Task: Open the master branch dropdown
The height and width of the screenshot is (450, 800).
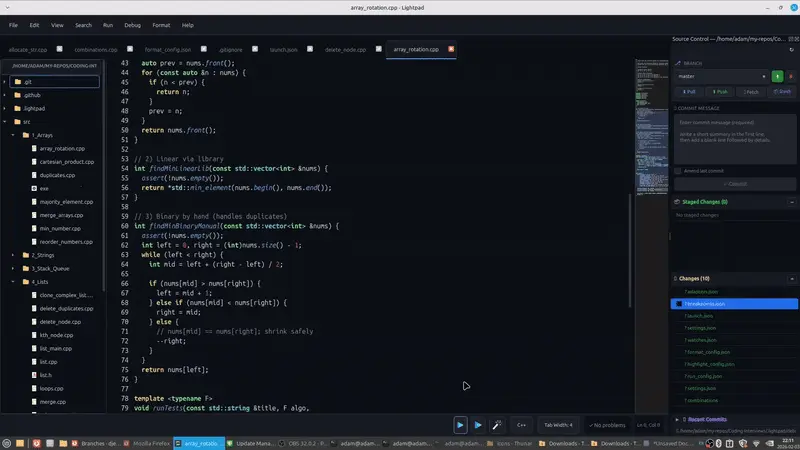Action: (721, 77)
